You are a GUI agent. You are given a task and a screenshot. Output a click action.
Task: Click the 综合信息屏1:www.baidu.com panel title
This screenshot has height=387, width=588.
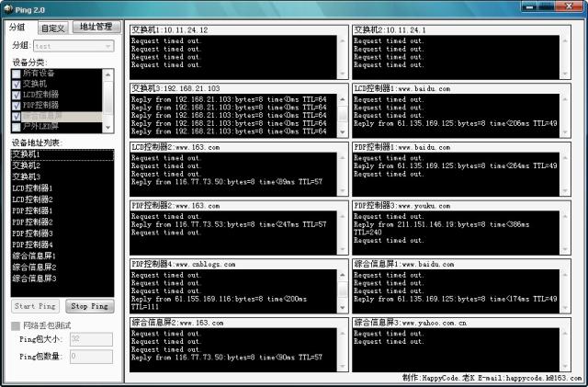click(404, 264)
